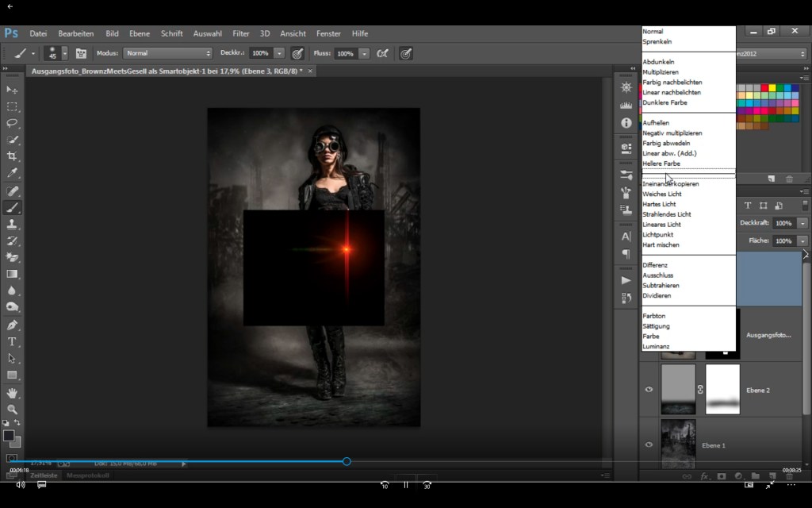The height and width of the screenshot is (508, 812).
Task: Select the Eyedropper tool
Action: (13, 173)
